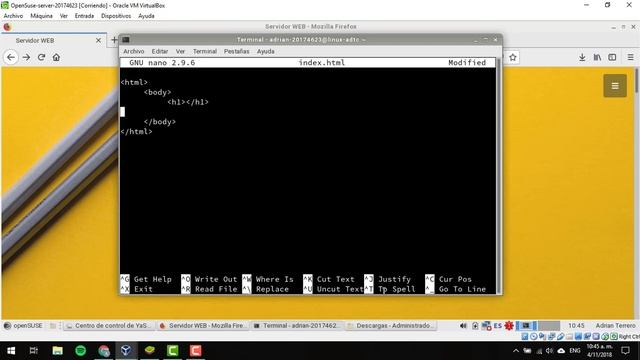Open the Windows Start menu

(11, 351)
